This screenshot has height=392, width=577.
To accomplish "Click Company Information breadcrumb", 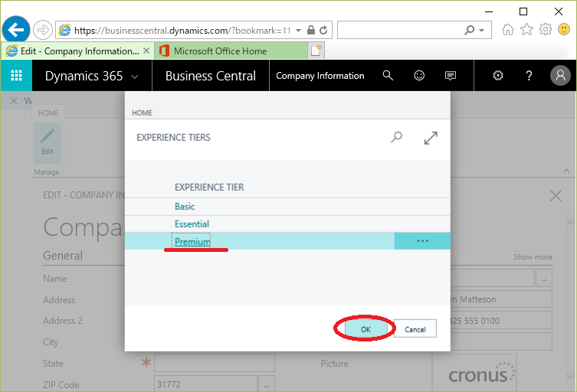I will (320, 76).
